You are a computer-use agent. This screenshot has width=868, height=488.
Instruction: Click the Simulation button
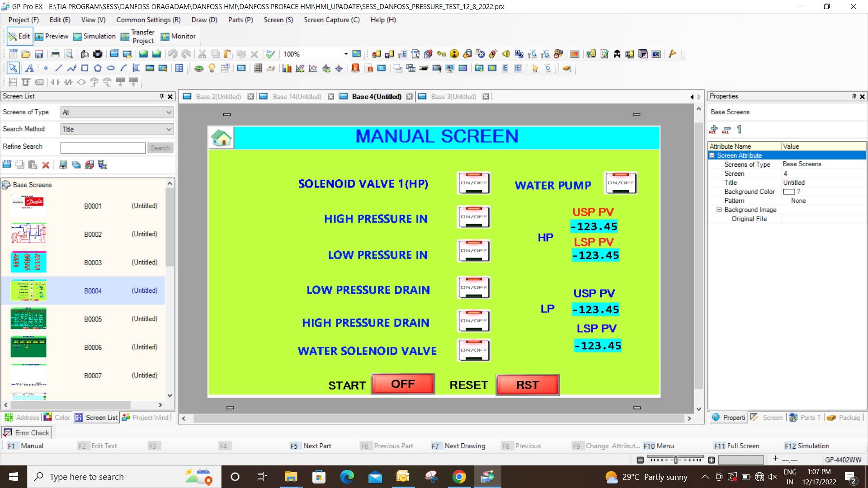[x=94, y=36]
